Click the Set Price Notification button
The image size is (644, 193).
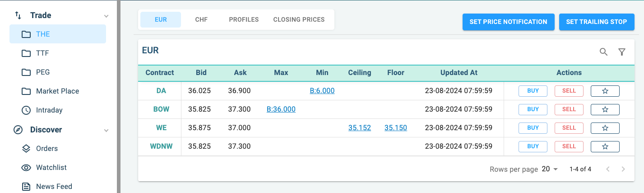(x=508, y=22)
